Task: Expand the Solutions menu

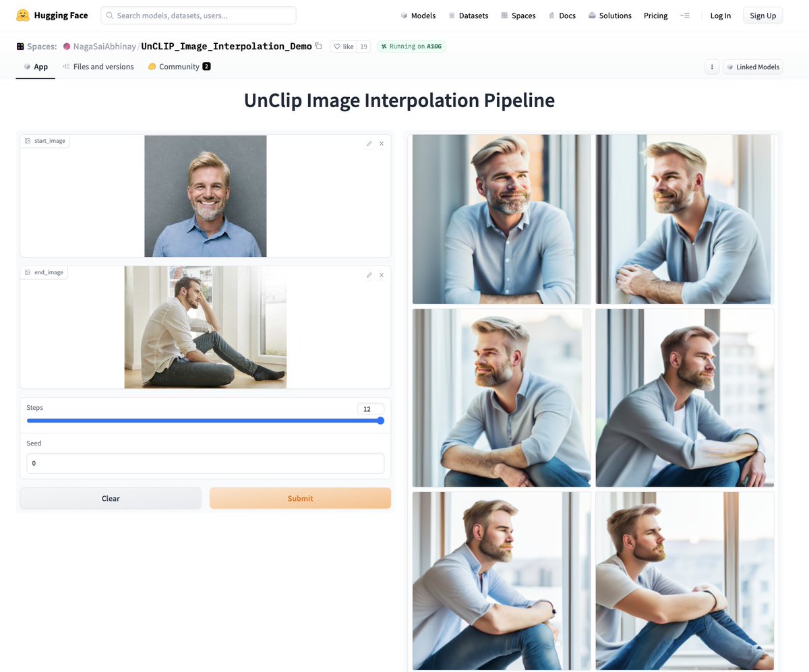Action: (x=610, y=16)
